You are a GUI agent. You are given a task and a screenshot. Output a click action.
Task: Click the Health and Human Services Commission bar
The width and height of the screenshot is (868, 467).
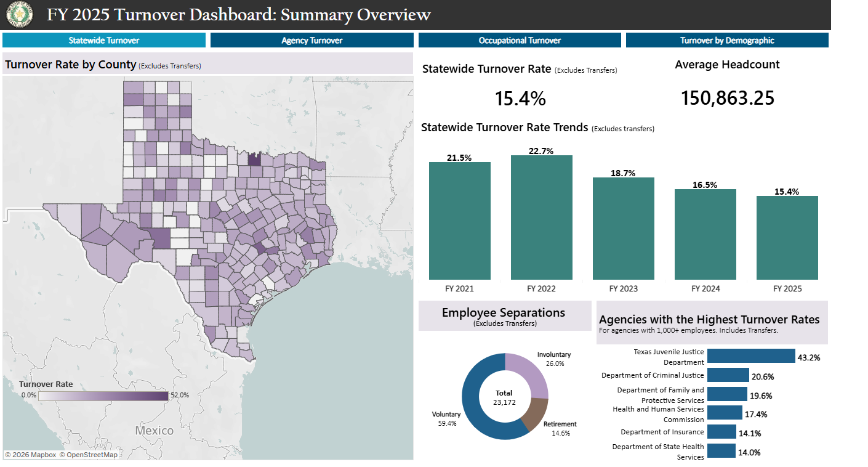pyautogui.click(x=725, y=413)
